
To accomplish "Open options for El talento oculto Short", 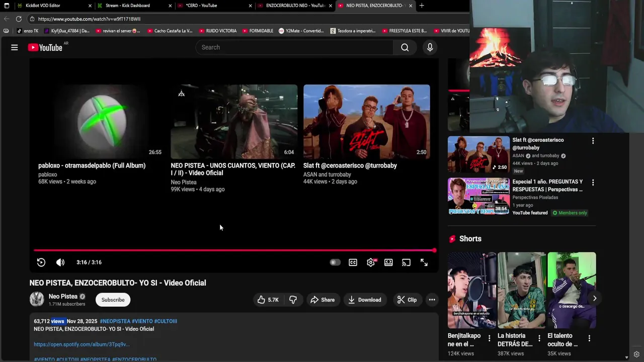I will click(589, 338).
